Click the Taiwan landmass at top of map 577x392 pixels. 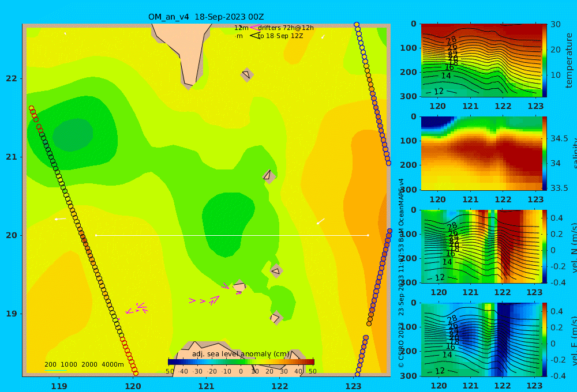coord(187,51)
